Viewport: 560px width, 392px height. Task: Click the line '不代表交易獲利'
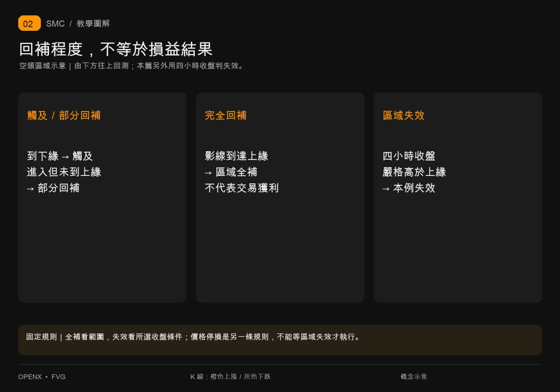tap(242, 188)
